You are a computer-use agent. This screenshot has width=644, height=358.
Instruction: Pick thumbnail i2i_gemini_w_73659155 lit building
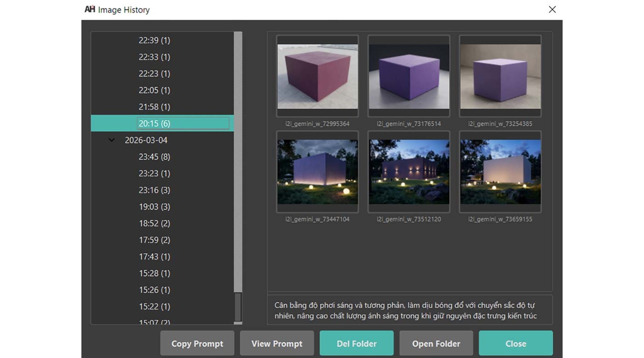(x=500, y=172)
